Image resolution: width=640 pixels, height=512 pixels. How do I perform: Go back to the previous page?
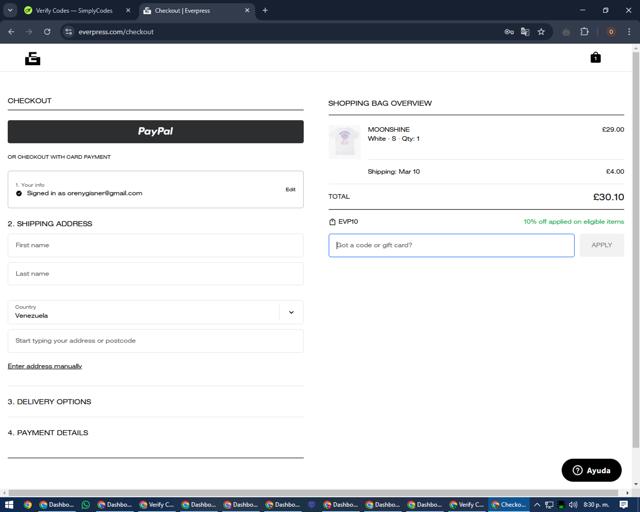click(11, 32)
